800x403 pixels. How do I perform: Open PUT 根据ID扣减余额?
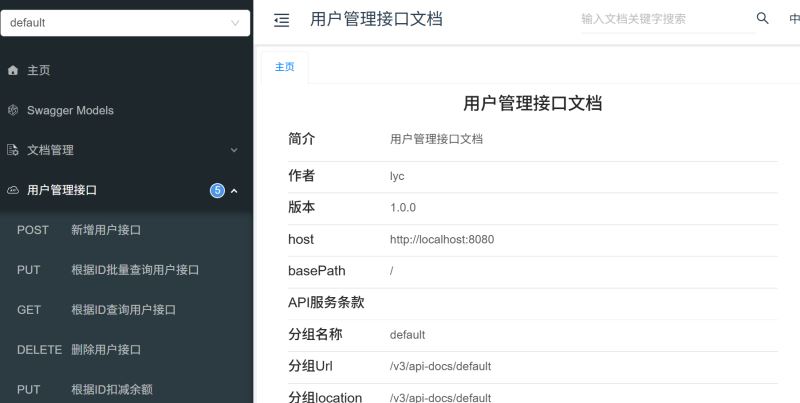point(127,389)
